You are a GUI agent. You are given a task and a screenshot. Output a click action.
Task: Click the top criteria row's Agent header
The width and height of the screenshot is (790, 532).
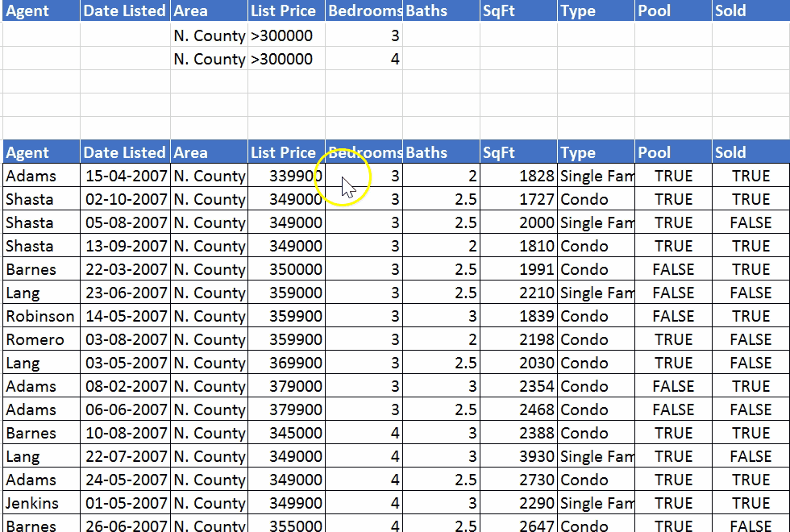pyautogui.click(x=41, y=11)
